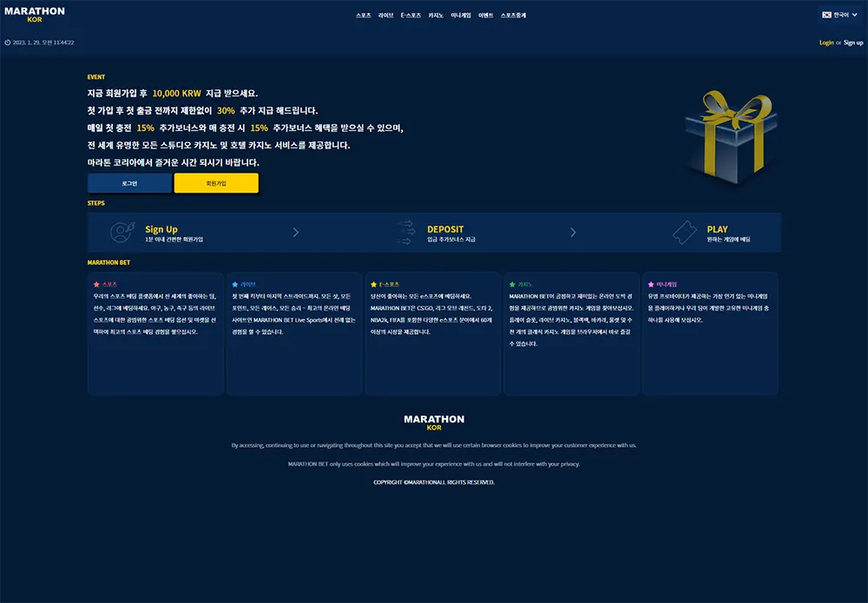The image size is (868, 603).
Task: Click the South Korea flag icon
Action: pos(826,15)
